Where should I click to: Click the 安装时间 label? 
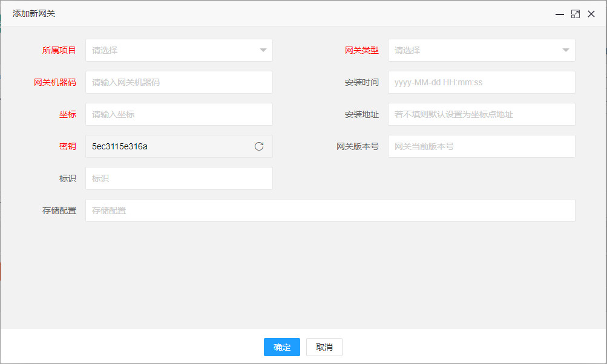tap(362, 82)
